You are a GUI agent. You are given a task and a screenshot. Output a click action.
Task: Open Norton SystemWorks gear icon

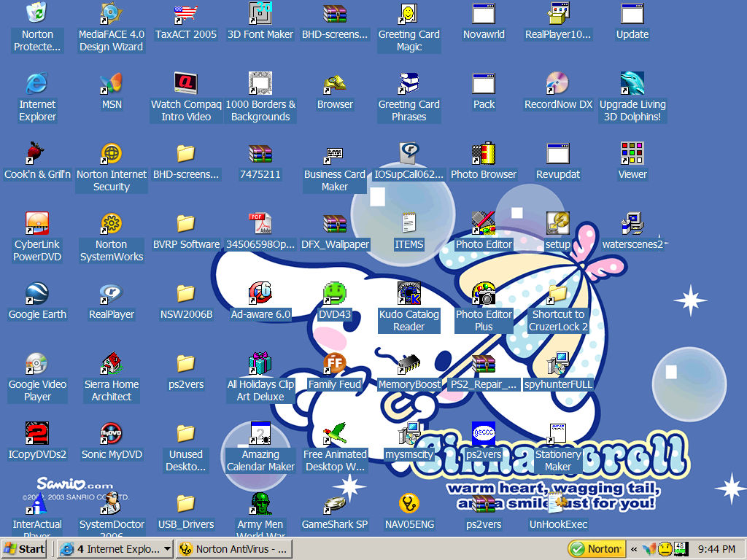click(x=112, y=223)
